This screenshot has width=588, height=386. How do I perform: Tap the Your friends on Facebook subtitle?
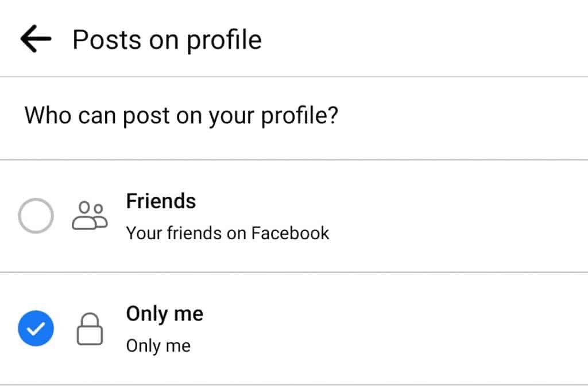click(227, 233)
